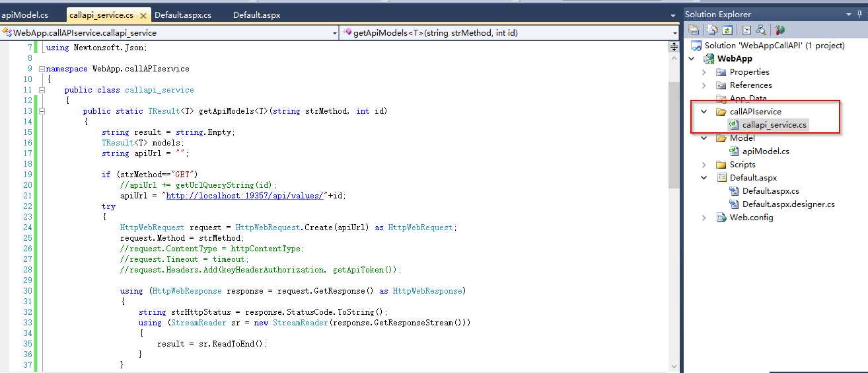Collapse the Model folder
Viewport: 868px width, 373px height.
[x=704, y=138]
